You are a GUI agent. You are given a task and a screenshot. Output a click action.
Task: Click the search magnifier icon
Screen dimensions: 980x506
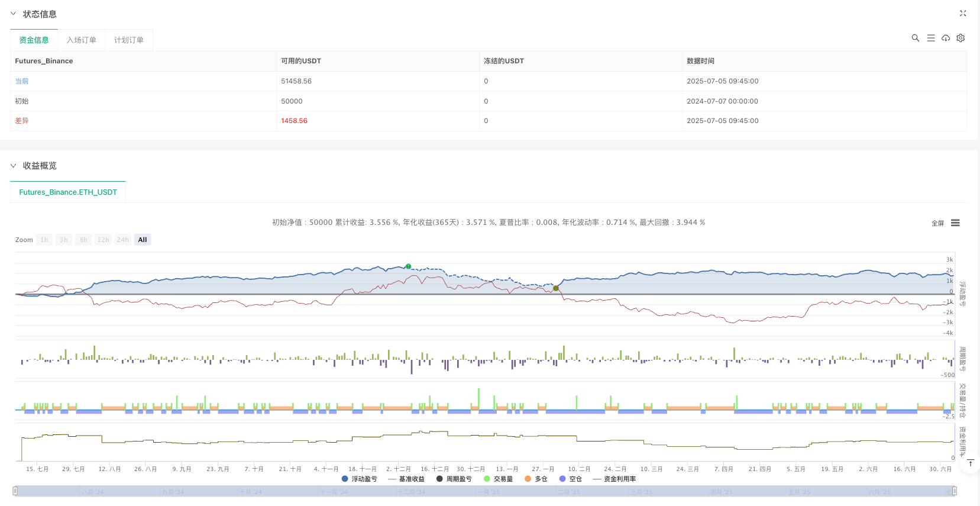tap(915, 38)
